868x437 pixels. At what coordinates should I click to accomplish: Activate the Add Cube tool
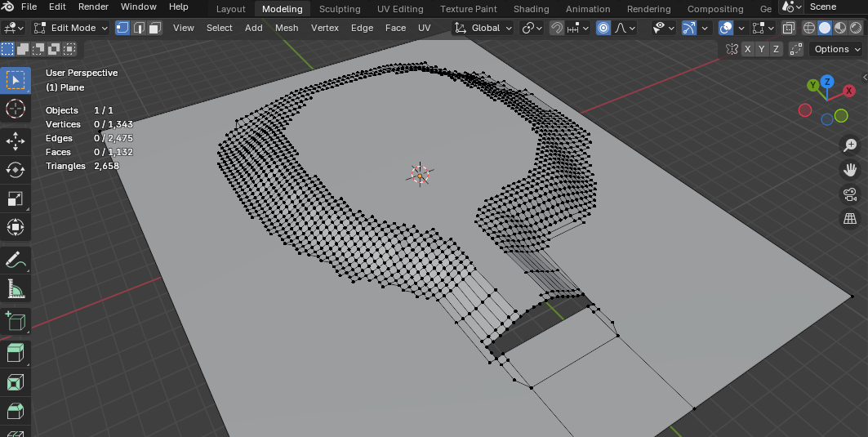(15, 321)
